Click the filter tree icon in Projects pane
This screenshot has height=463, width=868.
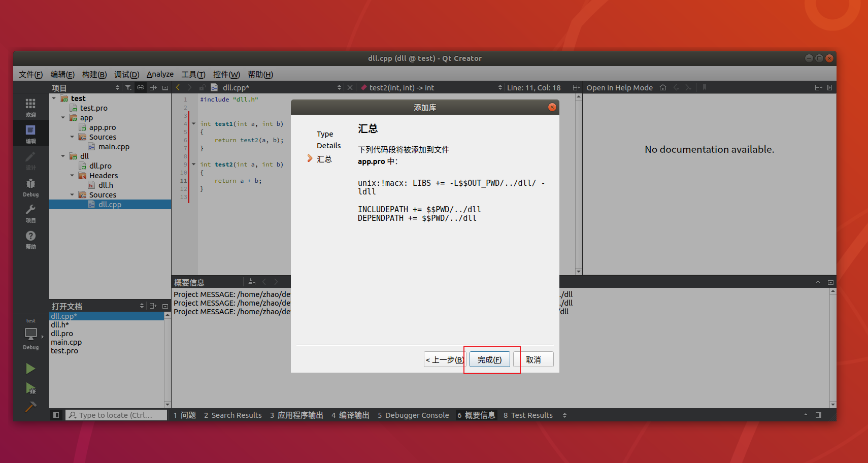click(x=128, y=87)
